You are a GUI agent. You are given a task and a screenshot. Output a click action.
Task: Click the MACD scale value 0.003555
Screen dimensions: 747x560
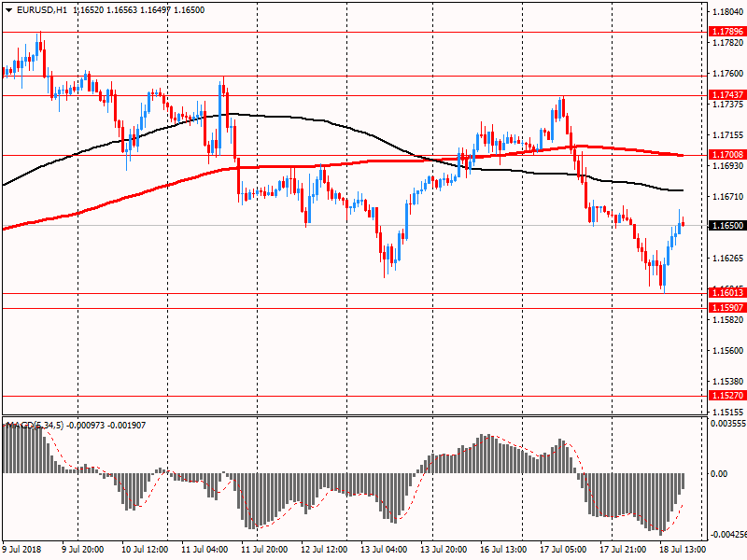point(728,424)
